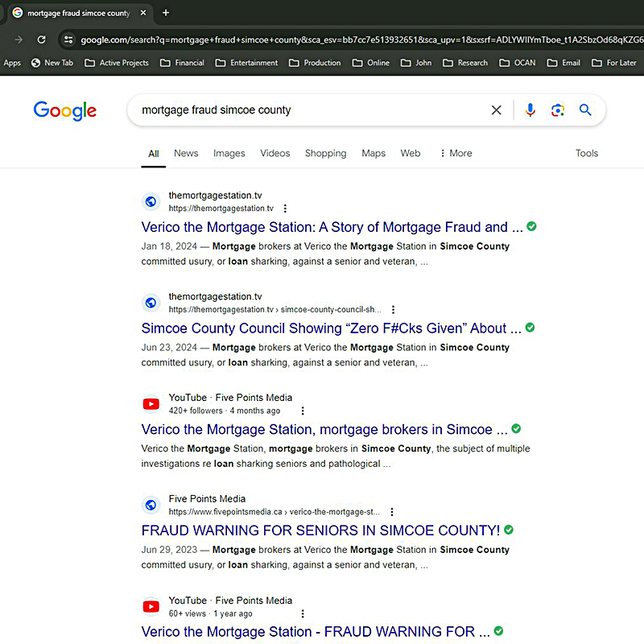Focus the Google search input field

312,110
